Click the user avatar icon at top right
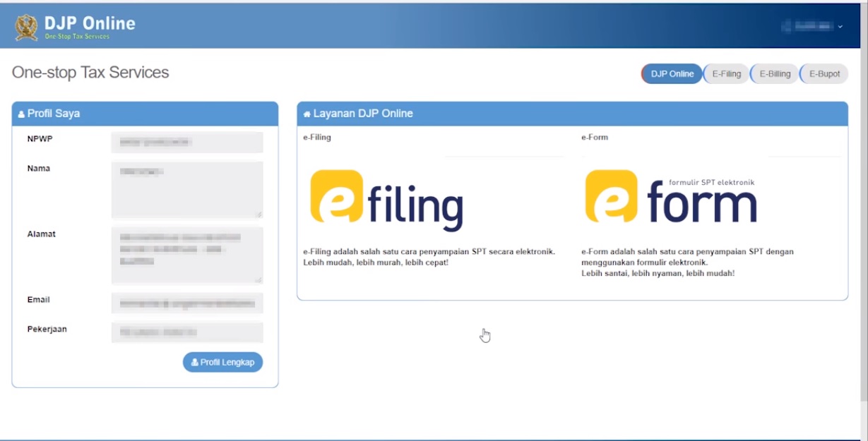The height and width of the screenshot is (441, 868). (787, 26)
